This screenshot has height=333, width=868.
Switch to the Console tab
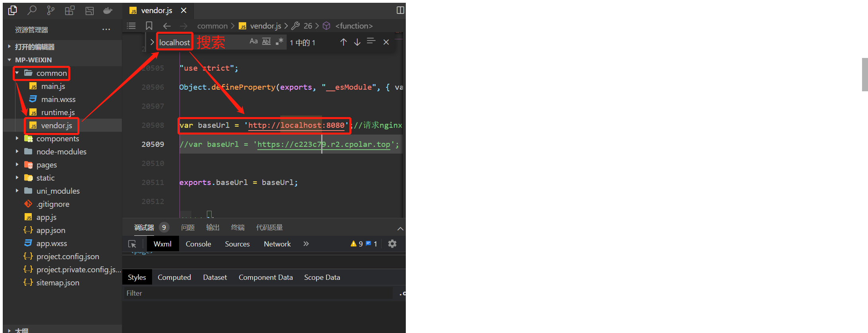coord(198,244)
